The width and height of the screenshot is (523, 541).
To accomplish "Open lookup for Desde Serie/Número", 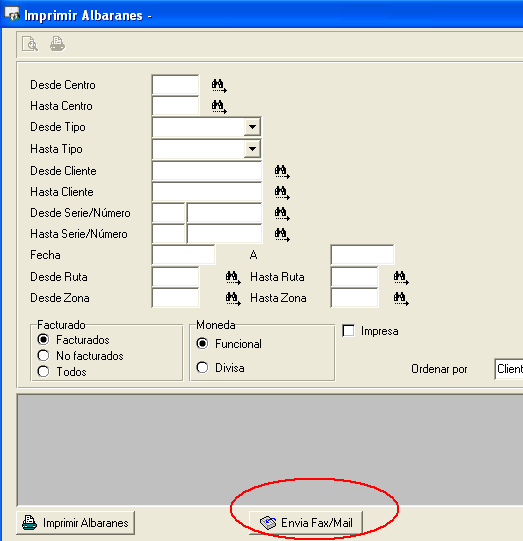I will 282,214.
